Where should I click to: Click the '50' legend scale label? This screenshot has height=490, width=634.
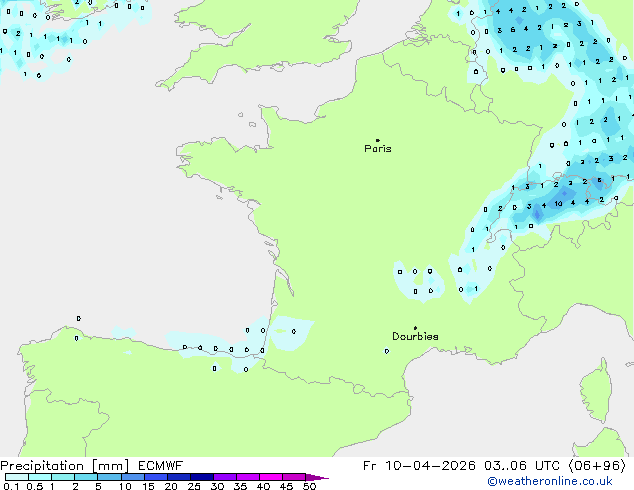click(309, 486)
